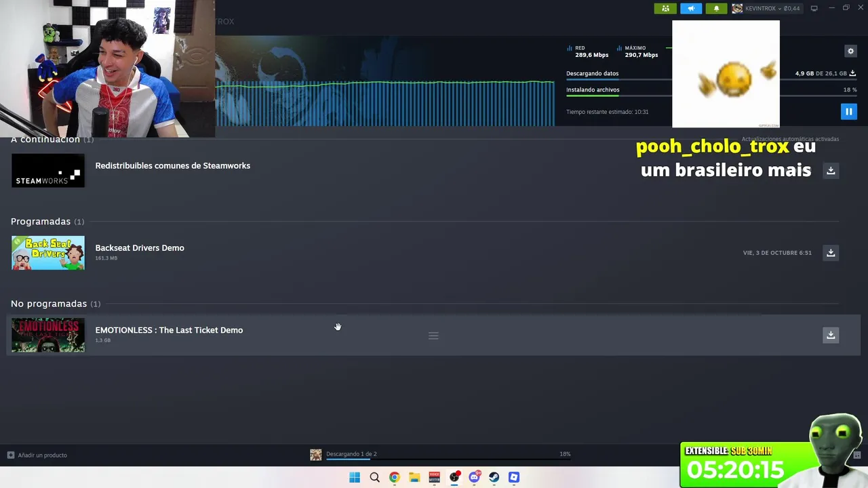Download EMOTIONLESS The Last Ticket Demo
868x488 pixels.
831,335
